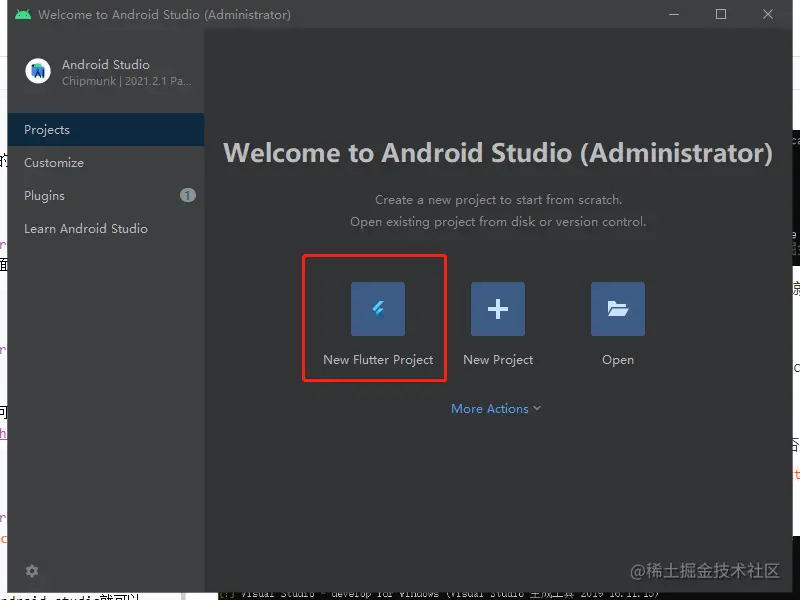This screenshot has width=800, height=600.
Task: Click the green Android icon in title bar
Action: click(x=22, y=14)
